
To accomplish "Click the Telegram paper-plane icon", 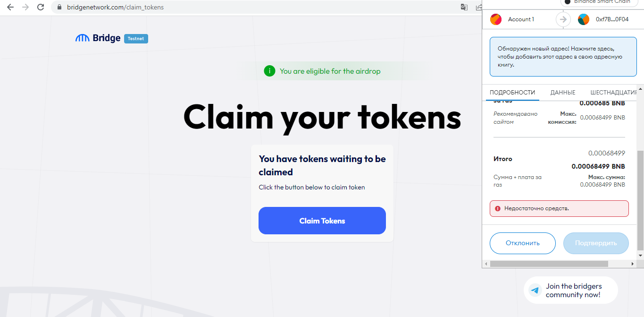I will 535,290.
